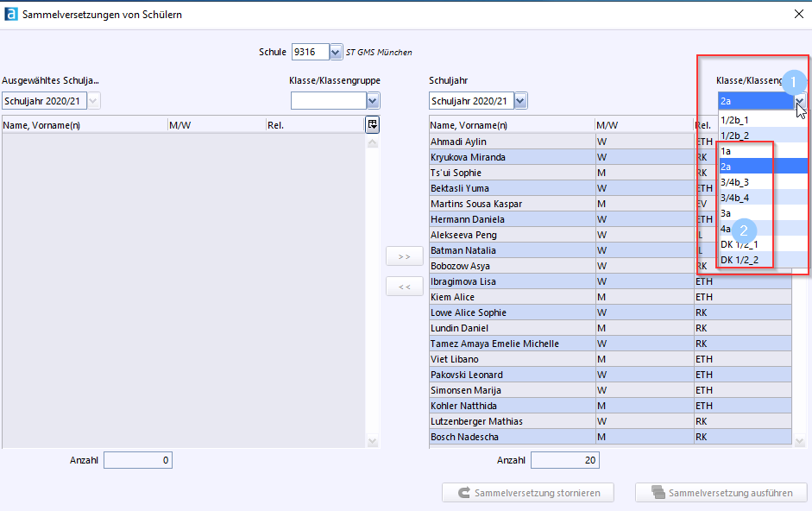Click left list scrollbar up arrow
Screen dimensions: 812x511
(372, 143)
